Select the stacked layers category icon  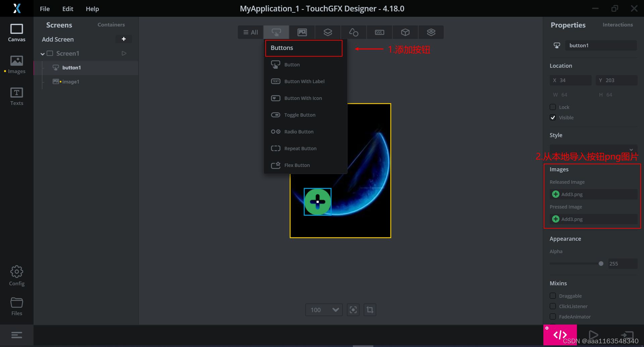[x=431, y=32]
